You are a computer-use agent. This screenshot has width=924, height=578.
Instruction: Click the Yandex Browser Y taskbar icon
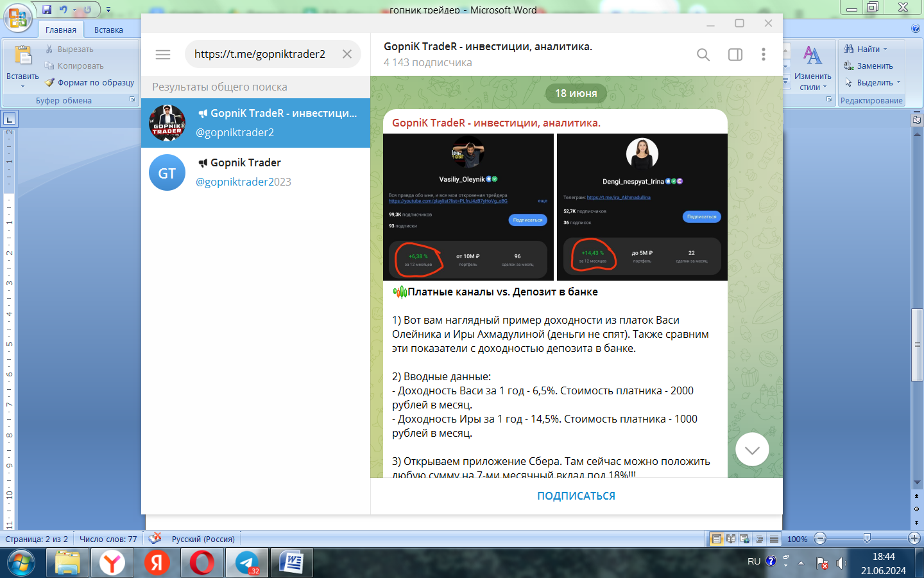[112, 563]
